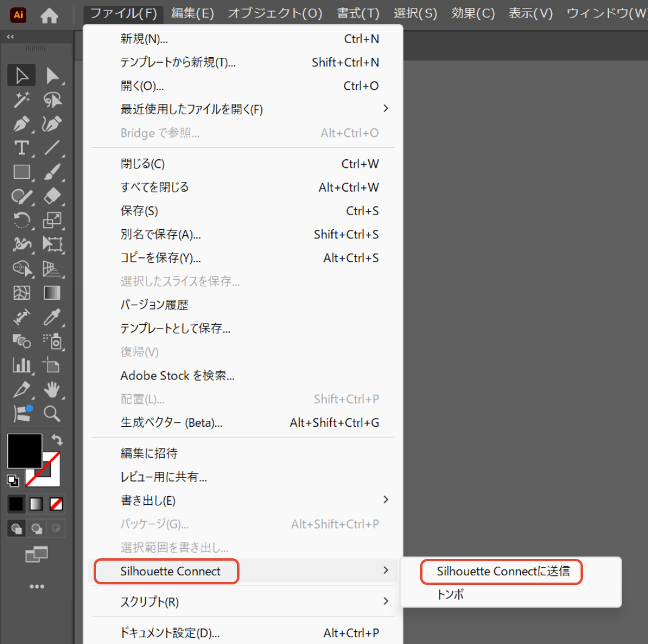Select the Shape Builder tool
The height and width of the screenshot is (644, 648).
pos(21,268)
